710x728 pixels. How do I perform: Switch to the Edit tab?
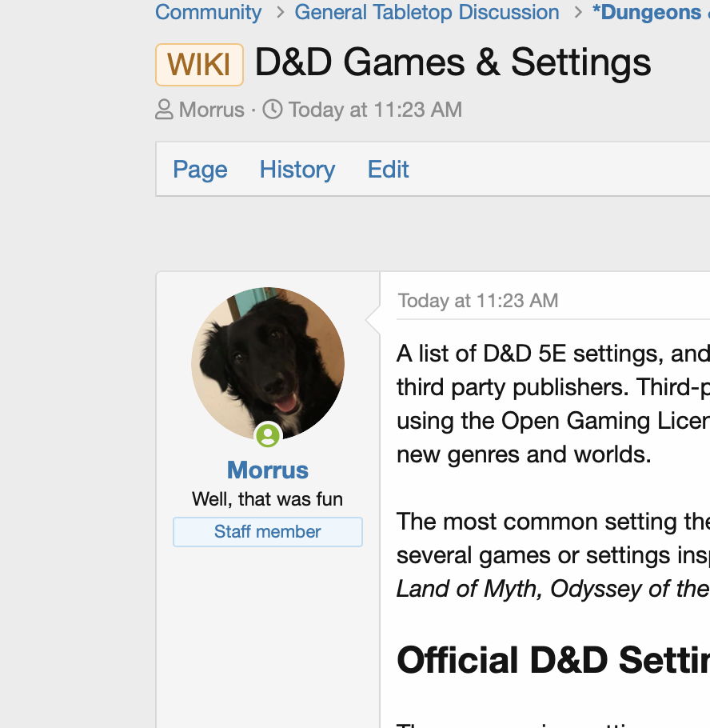coord(389,169)
